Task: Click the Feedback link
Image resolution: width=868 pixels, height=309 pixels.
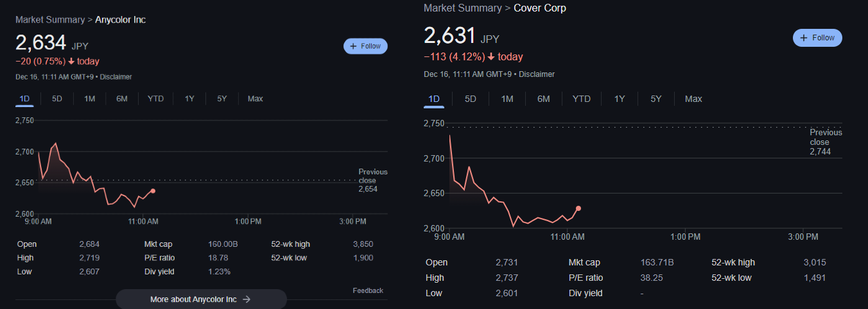Action: coord(368,290)
